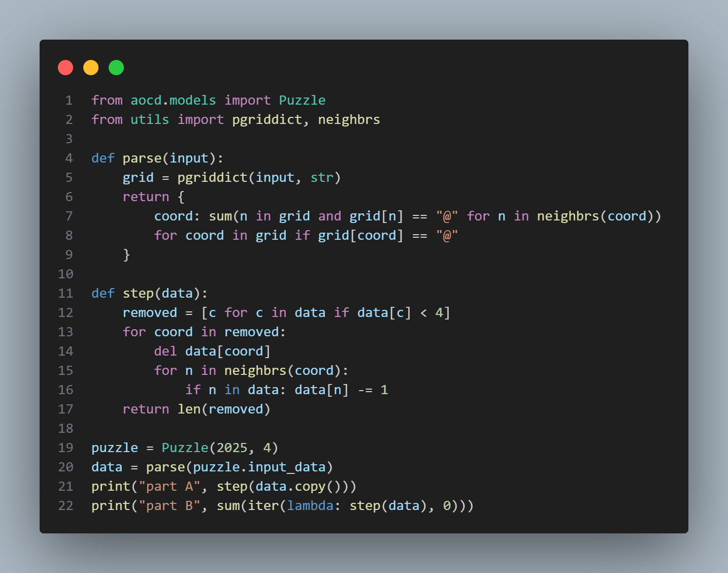Click the del keyword on line 14

166,352
